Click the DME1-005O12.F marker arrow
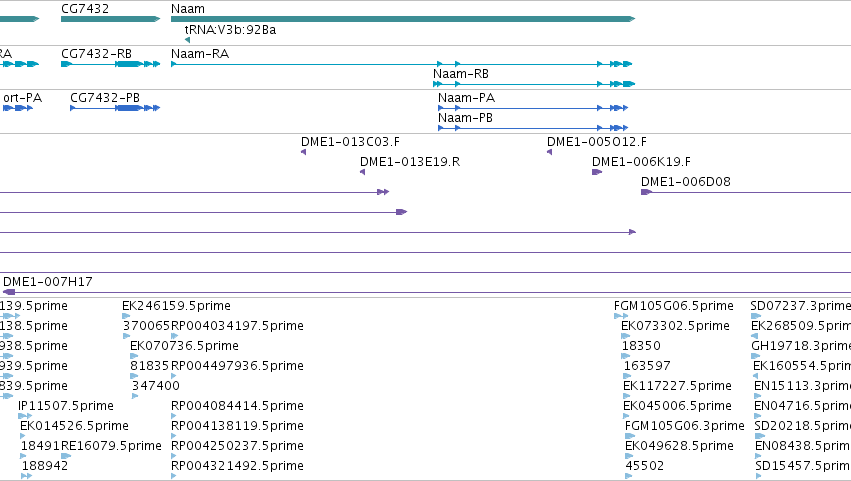The height and width of the screenshot is (481, 851). click(549, 152)
